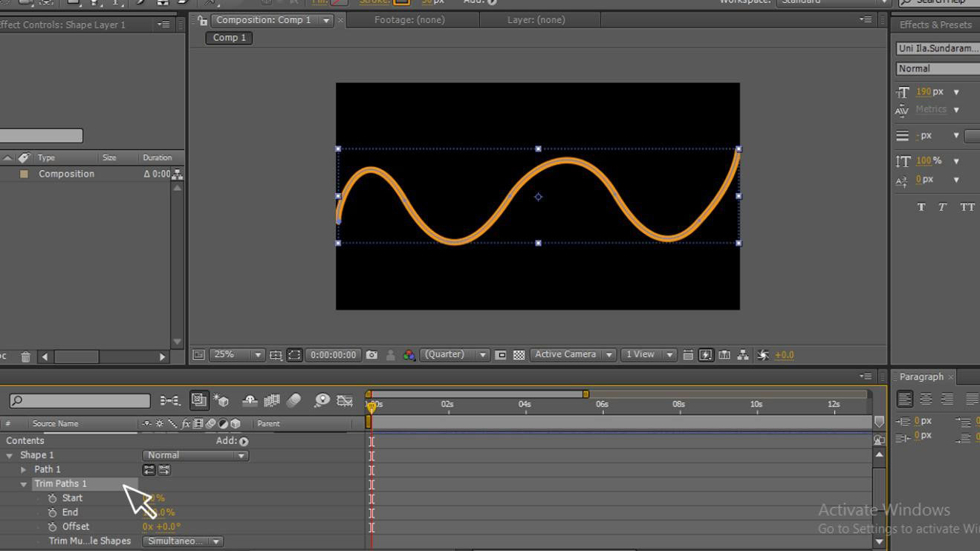Take a snapshot with the camera icon
Image resolution: width=980 pixels, height=551 pixels.
point(371,355)
